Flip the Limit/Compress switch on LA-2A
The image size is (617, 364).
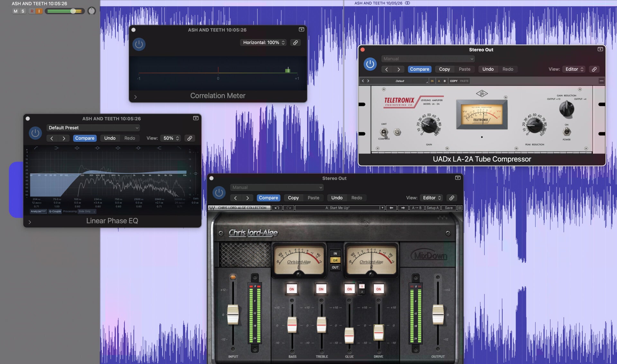pos(384,132)
